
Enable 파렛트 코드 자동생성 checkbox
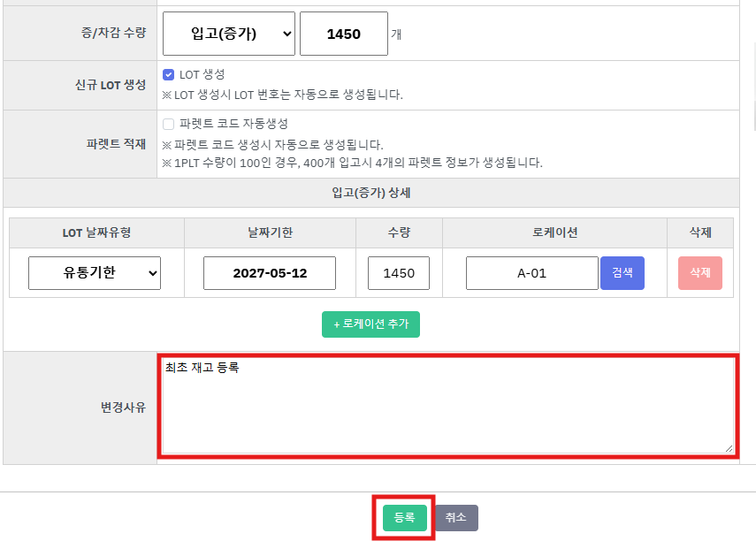point(169,125)
